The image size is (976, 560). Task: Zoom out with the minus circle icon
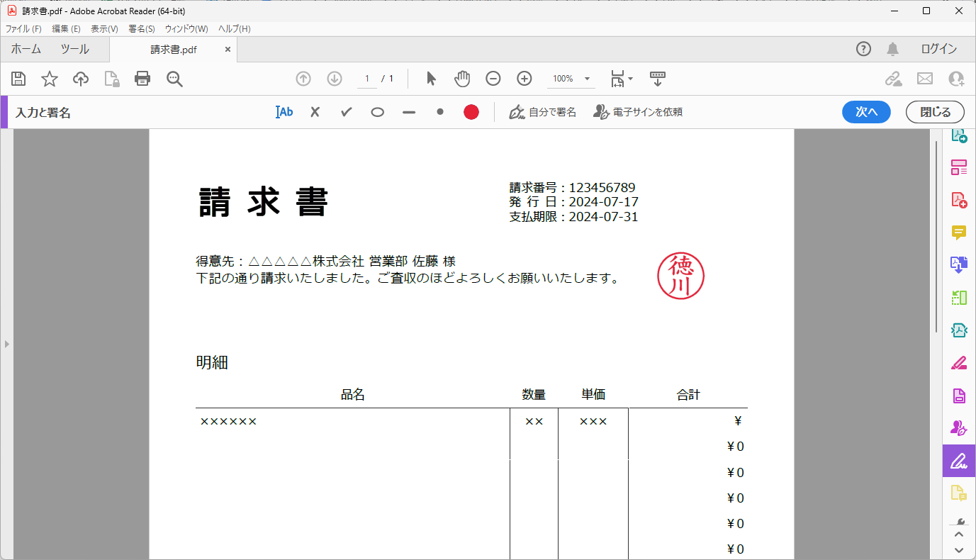[493, 79]
